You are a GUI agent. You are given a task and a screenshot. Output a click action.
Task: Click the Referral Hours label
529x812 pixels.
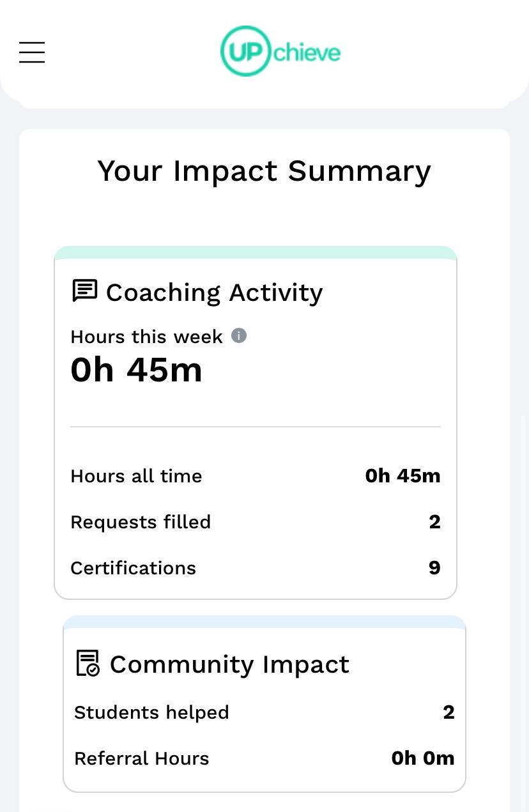click(142, 758)
